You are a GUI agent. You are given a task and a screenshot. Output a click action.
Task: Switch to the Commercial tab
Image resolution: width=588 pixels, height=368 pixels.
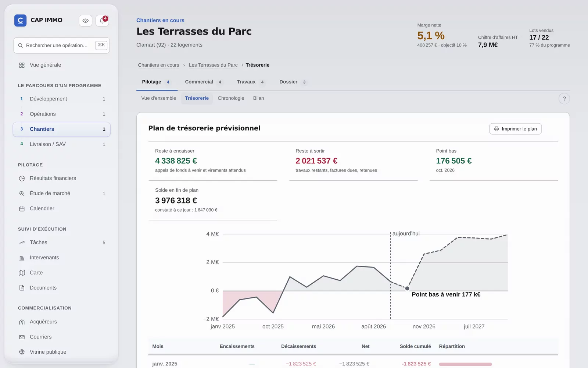pos(204,82)
